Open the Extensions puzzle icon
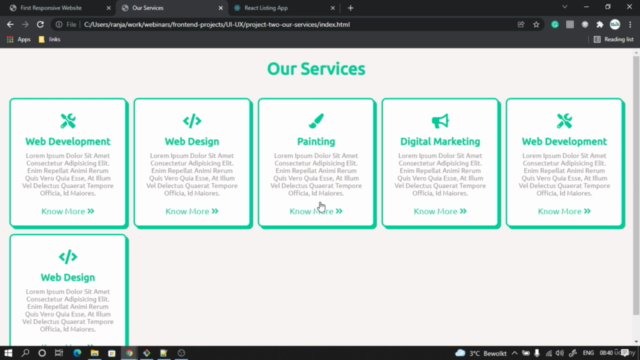Viewport: 640px width, 360px height. pos(600,24)
